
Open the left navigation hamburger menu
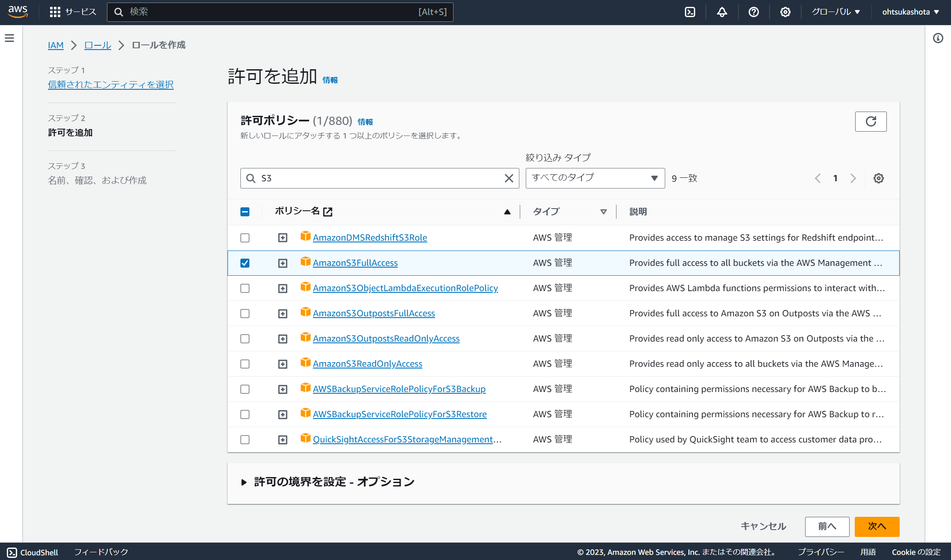9,38
